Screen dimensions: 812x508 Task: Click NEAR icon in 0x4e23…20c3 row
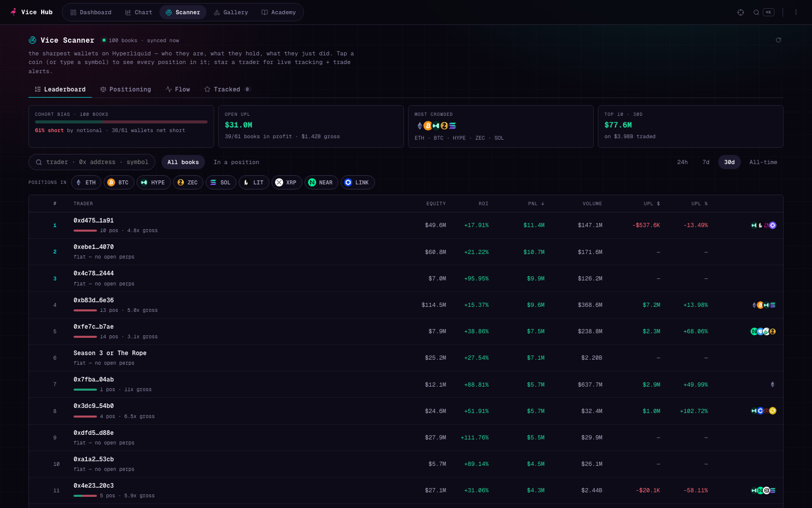760,490
